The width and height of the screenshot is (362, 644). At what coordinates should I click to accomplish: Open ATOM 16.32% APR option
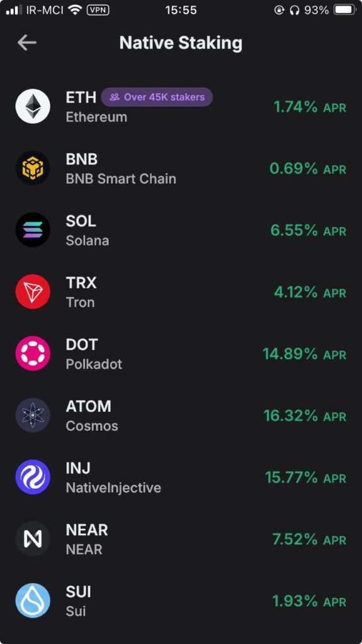305,416
